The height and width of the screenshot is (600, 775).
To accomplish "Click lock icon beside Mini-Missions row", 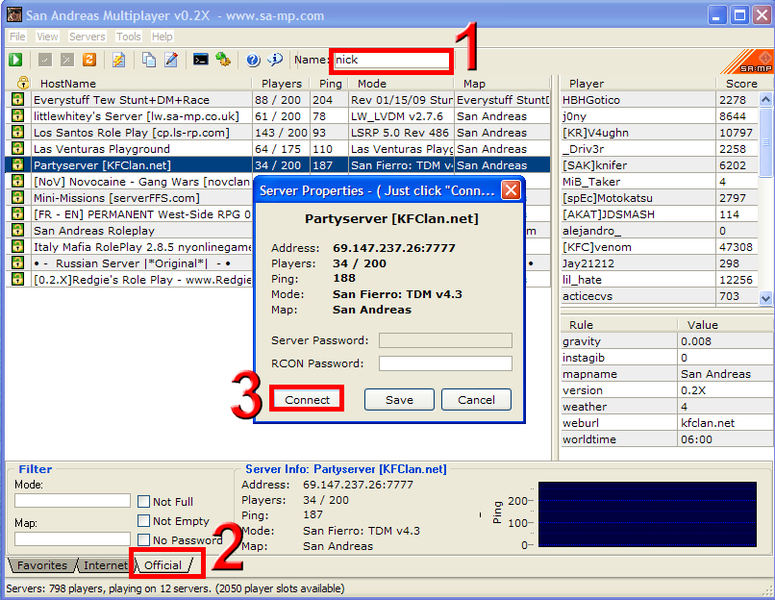I will point(18,197).
